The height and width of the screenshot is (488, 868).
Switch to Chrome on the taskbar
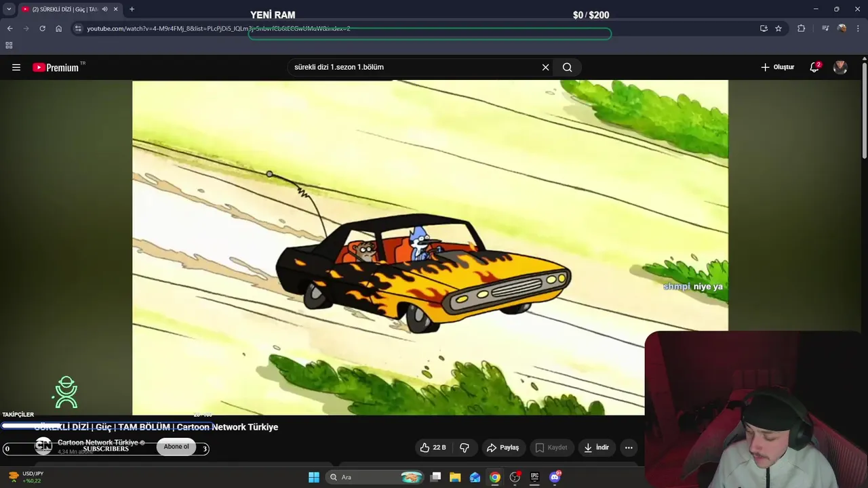click(495, 477)
